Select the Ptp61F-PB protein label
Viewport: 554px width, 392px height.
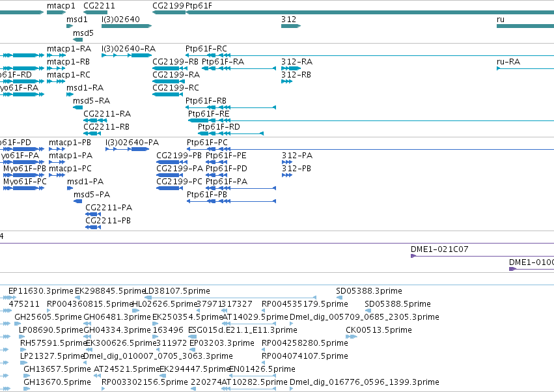pos(206,195)
